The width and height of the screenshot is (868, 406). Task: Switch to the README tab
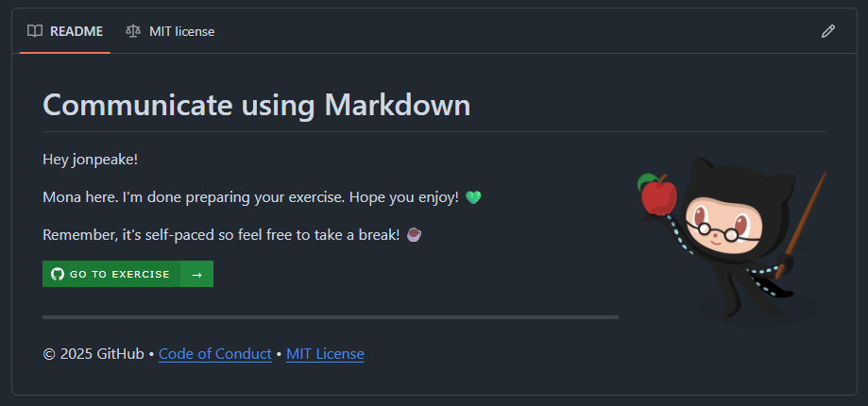[x=65, y=31]
